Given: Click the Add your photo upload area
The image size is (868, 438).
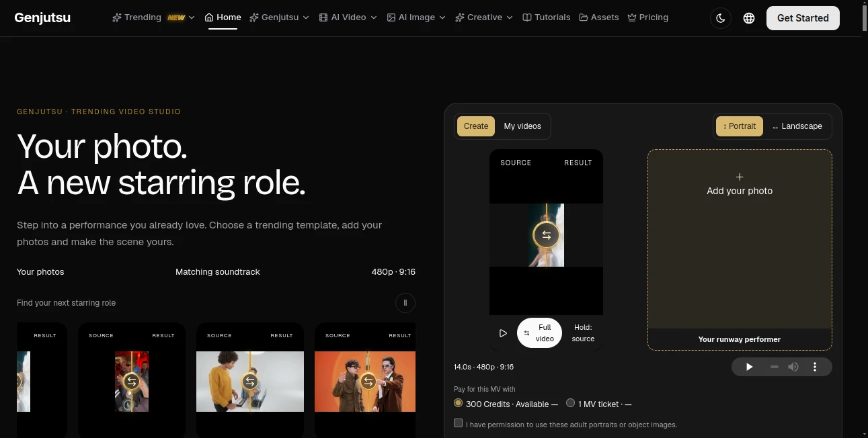Looking at the screenshot, I should click(x=740, y=249).
